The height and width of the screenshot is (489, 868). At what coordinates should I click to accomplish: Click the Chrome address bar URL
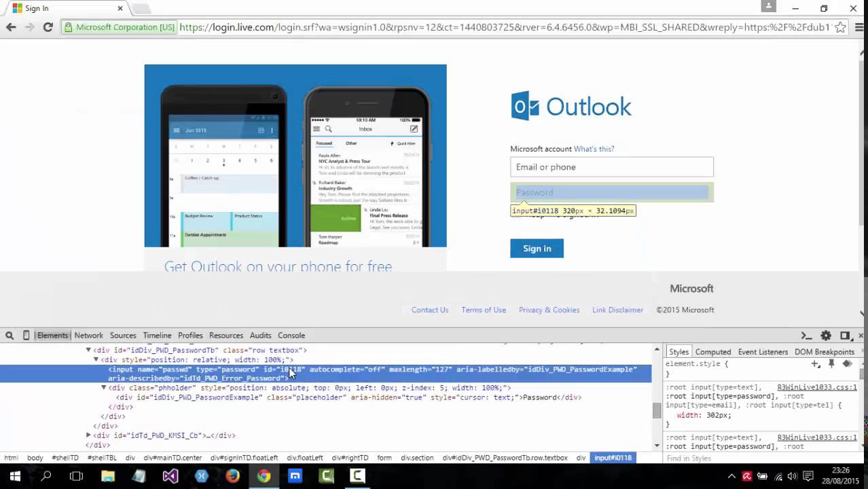(x=505, y=27)
